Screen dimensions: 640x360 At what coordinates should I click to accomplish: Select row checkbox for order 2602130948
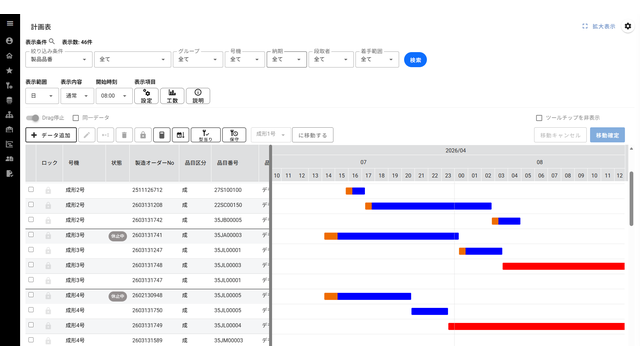click(31, 295)
